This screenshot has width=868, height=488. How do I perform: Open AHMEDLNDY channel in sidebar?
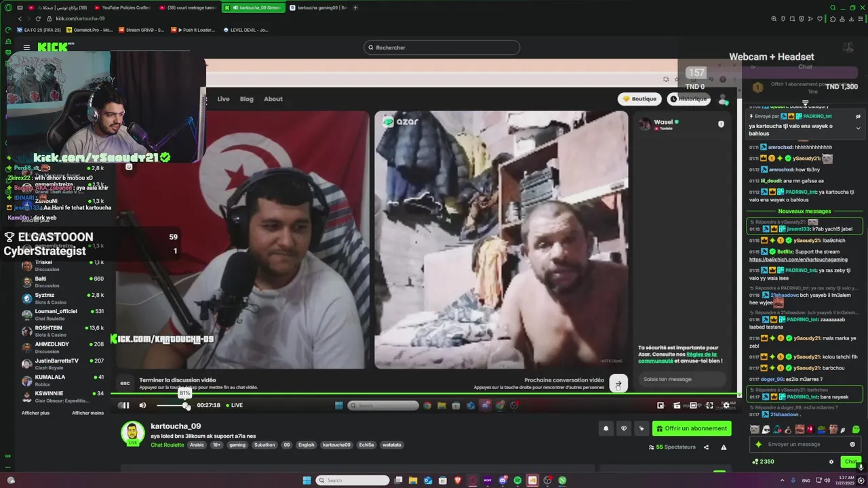(62, 347)
